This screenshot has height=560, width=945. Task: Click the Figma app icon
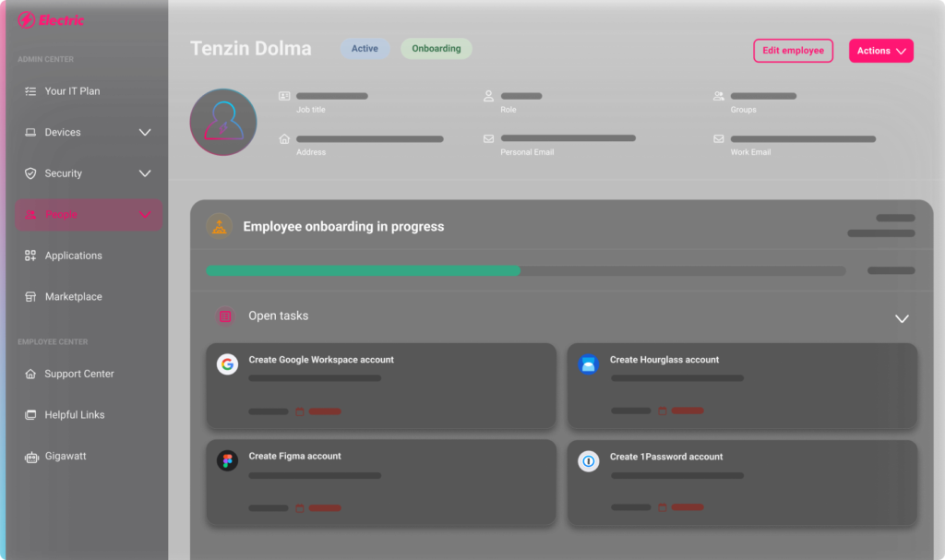[x=227, y=460]
